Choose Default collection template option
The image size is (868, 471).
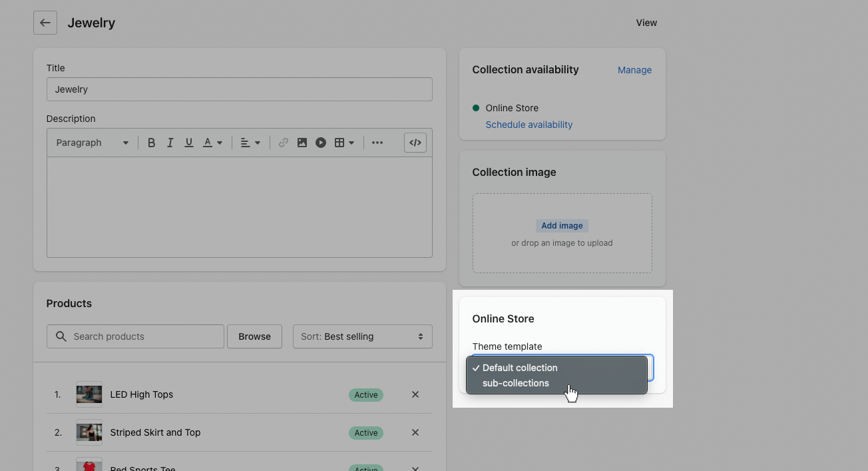pyautogui.click(x=520, y=368)
